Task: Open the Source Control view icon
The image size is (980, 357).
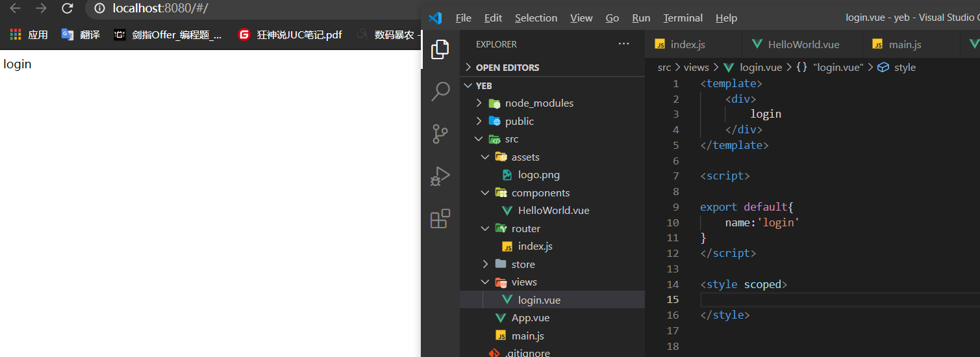Action: [440, 134]
